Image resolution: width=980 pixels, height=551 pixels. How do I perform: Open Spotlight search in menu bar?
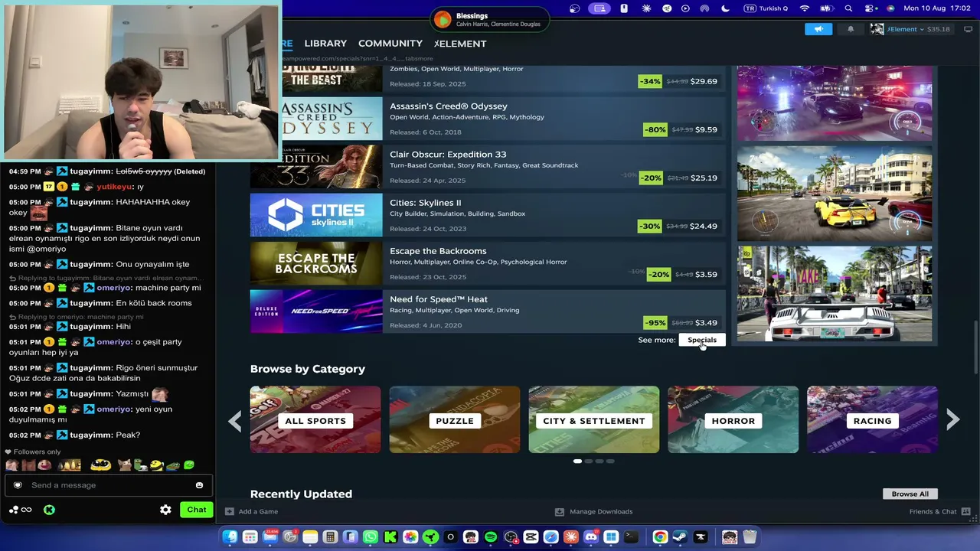pyautogui.click(x=848, y=8)
